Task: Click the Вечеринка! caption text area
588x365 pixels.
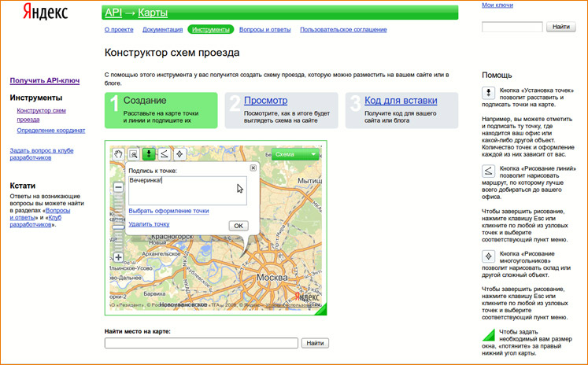Action: click(187, 190)
